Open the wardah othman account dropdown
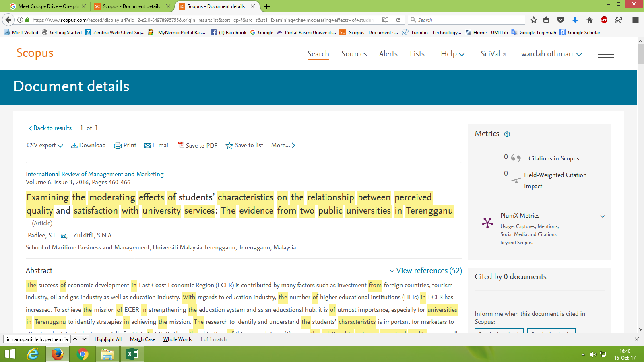This screenshot has height=362, width=644. coord(551,54)
